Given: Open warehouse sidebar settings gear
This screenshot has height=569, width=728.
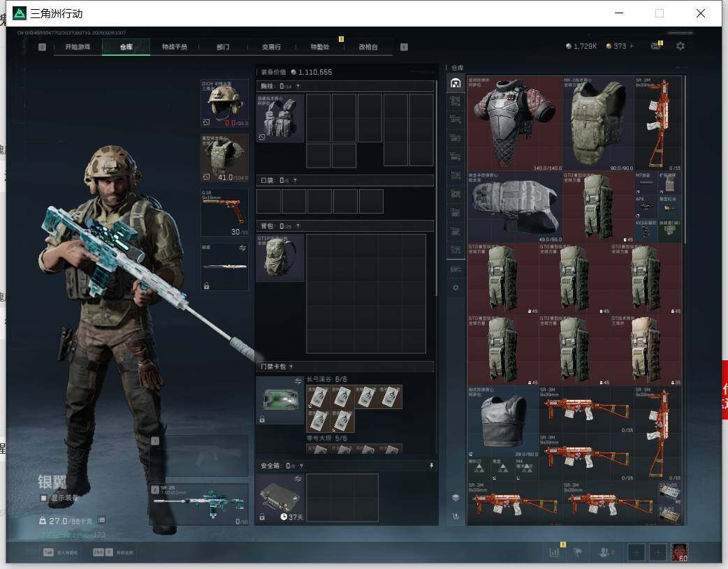Looking at the screenshot, I should coord(456,288).
